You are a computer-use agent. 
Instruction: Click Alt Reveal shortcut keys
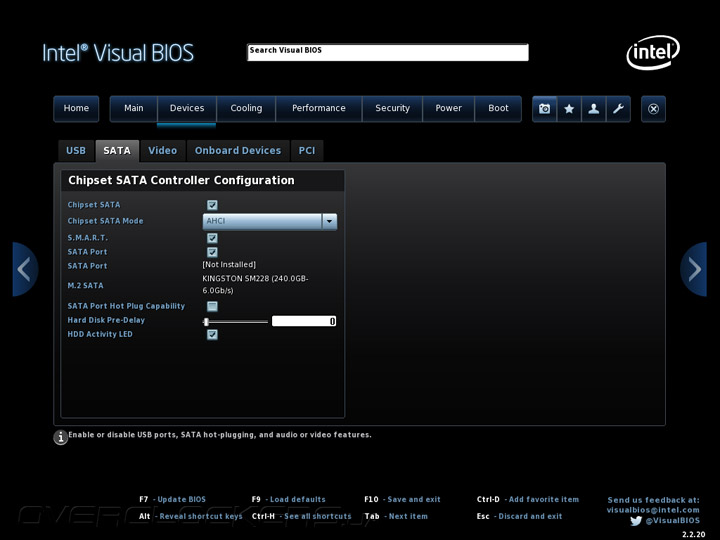(191, 517)
